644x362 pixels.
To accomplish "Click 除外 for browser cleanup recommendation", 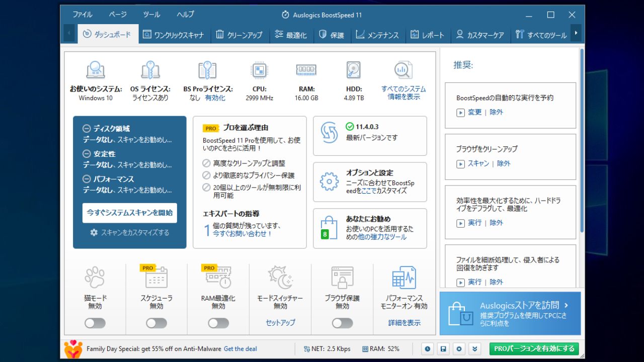I will [x=504, y=164].
